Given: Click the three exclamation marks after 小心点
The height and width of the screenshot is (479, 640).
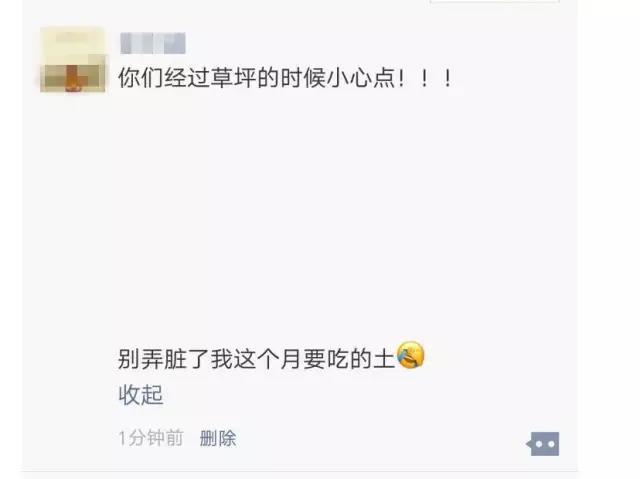Looking at the screenshot, I should [425, 78].
